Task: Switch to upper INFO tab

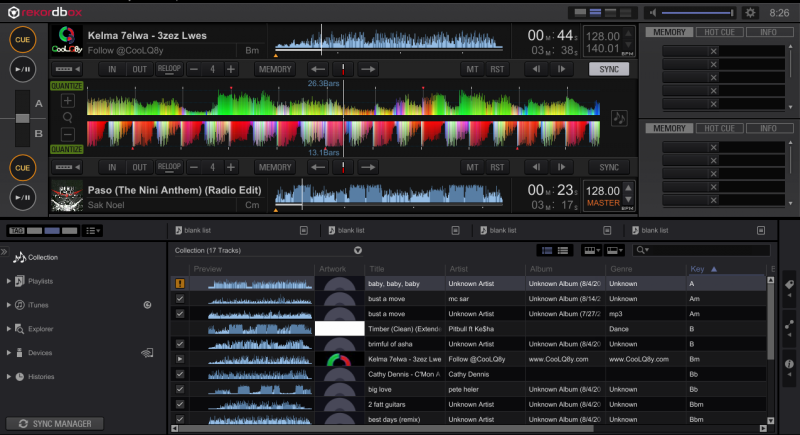Action: pos(768,32)
